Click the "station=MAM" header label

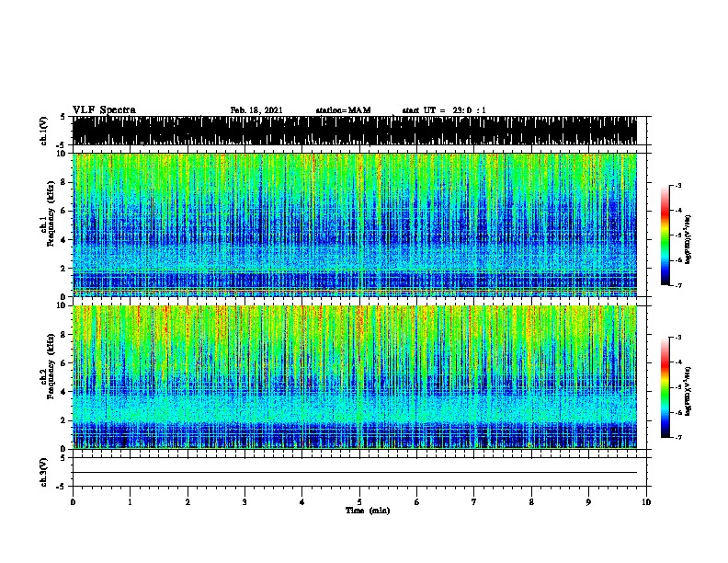point(343,110)
